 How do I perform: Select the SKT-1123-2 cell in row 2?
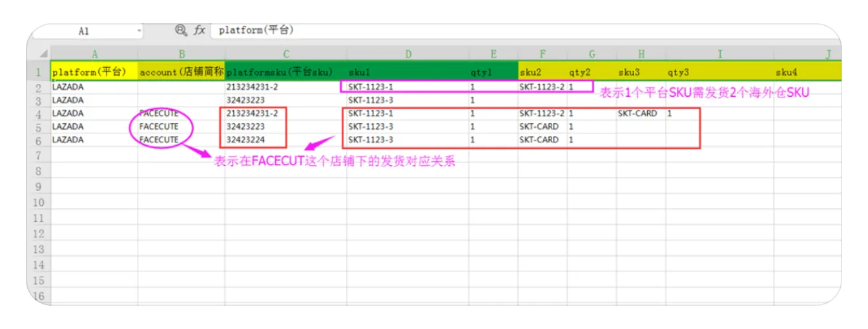click(x=541, y=86)
